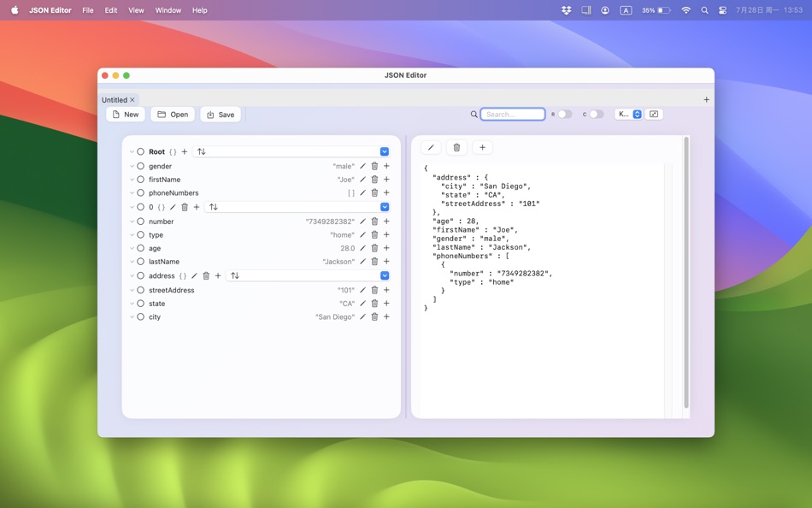Click the search magnifier icon in toolbar
This screenshot has height=508, width=812.
(474, 114)
